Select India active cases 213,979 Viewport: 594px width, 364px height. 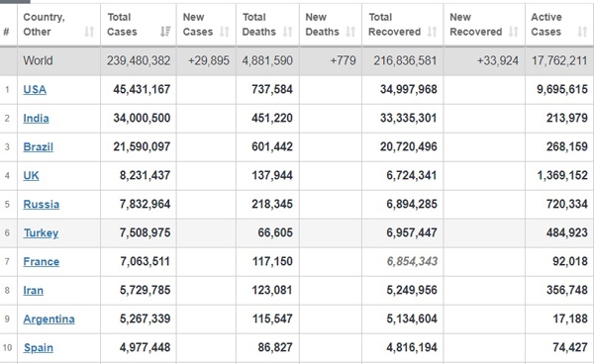point(567,118)
